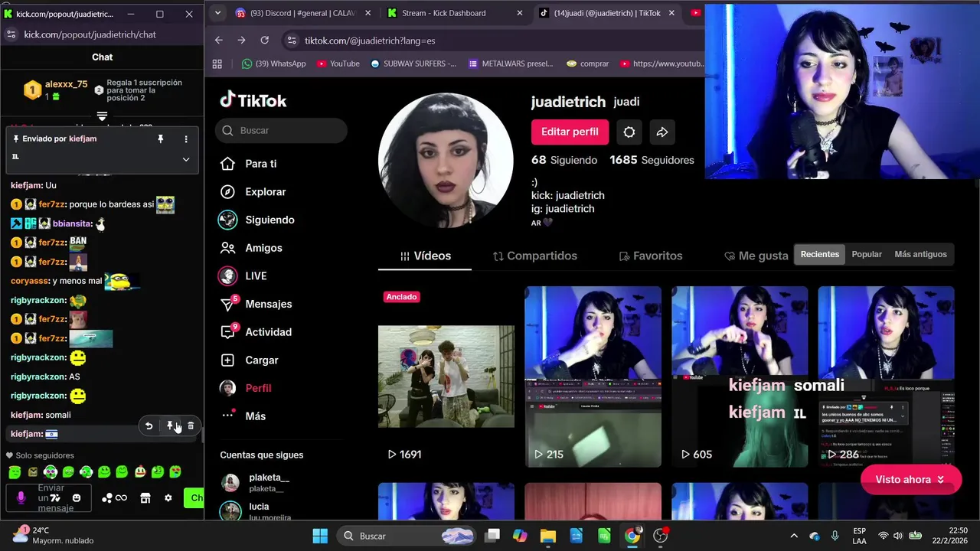Open OBS Studio from taskbar

click(661, 536)
